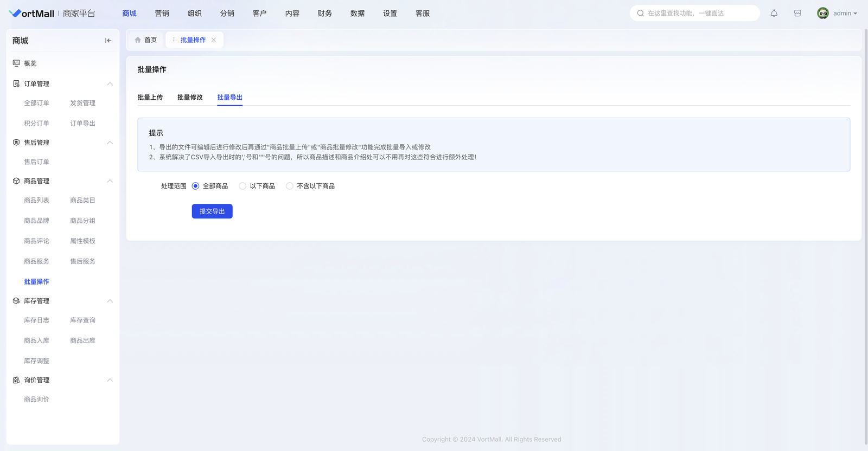Click the notification bell icon
Screen dimensions: 868x451
pyautogui.click(x=774, y=14)
